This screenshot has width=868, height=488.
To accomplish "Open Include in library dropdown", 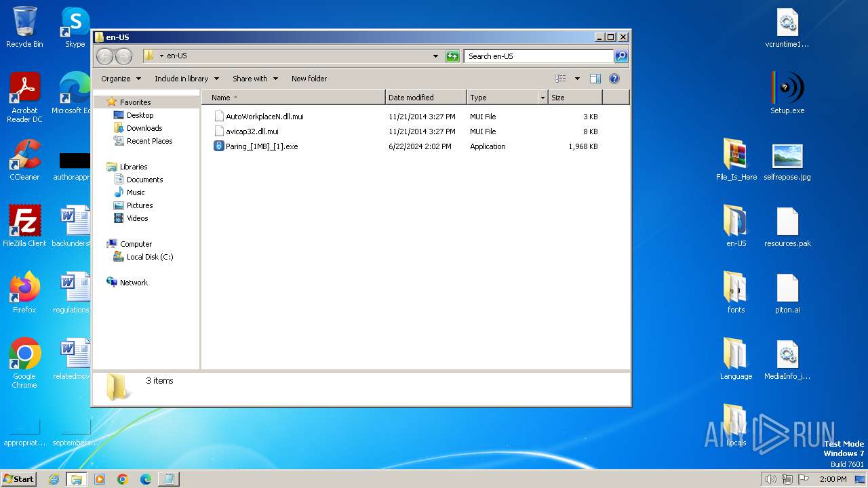I will pyautogui.click(x=186, y=79).
